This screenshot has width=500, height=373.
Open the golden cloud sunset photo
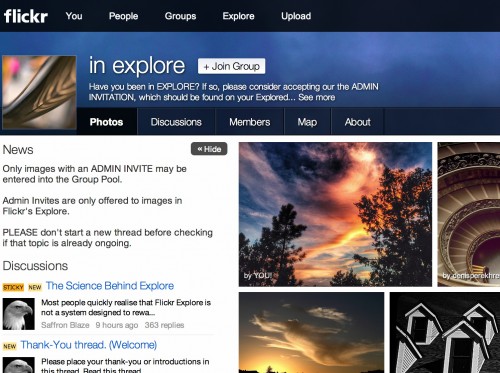point(311,333)
